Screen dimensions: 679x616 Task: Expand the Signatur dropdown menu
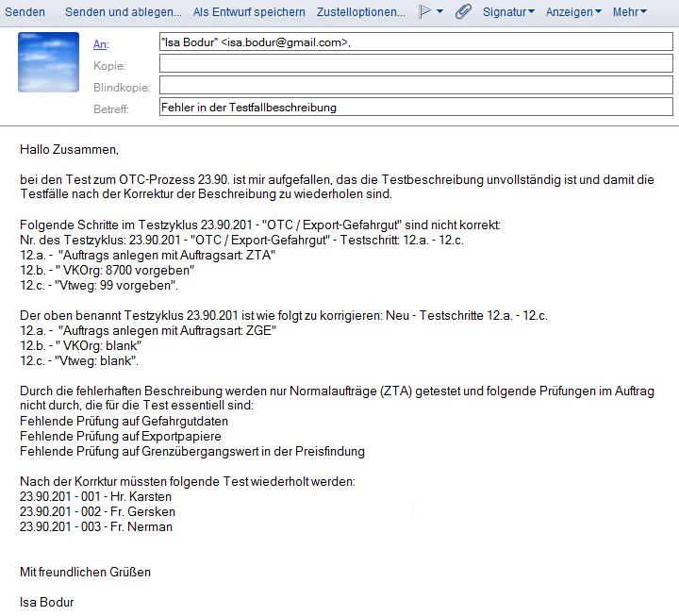[x=508, y=12]
